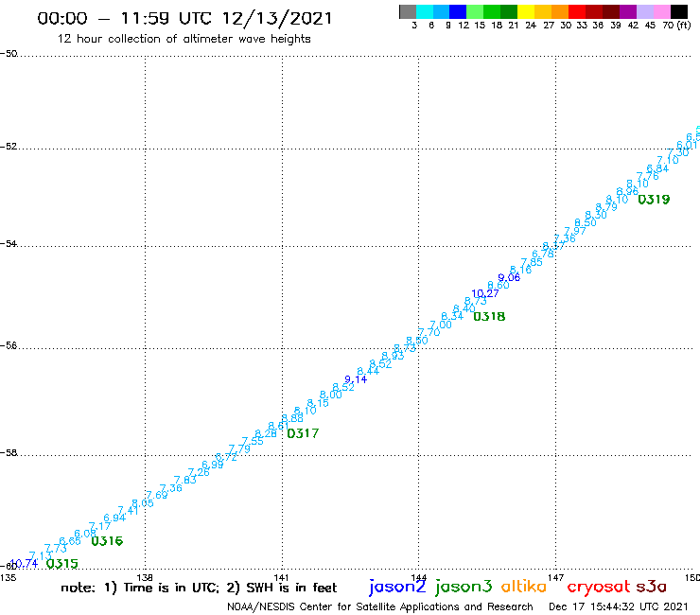Select the red 33 ft legend swatch
The height and width of the screenshot is (615, 700).
pyautogui.click(x=577, y=12)
